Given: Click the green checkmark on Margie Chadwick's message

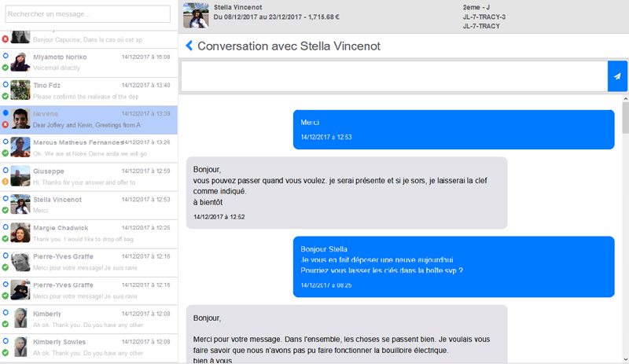Looking at the screenshot, I should click(x=6, y=239).
